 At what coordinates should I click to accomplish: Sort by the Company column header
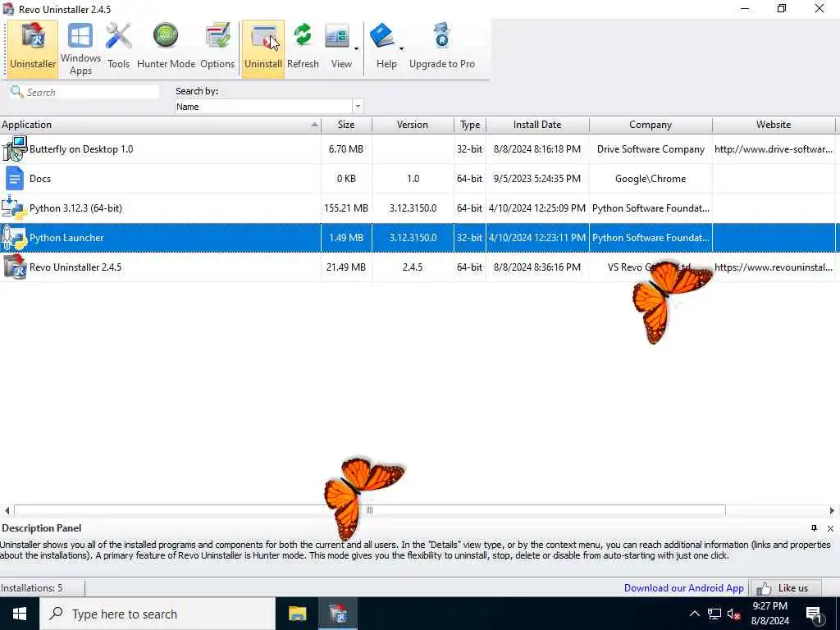pos(651,125)
